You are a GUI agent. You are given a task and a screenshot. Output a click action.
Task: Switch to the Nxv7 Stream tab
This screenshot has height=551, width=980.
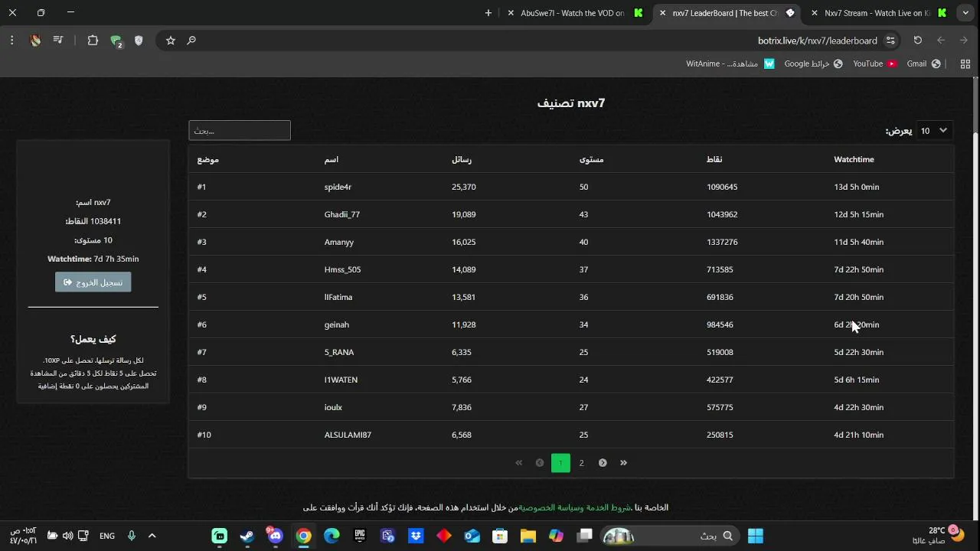coord(880,13)
